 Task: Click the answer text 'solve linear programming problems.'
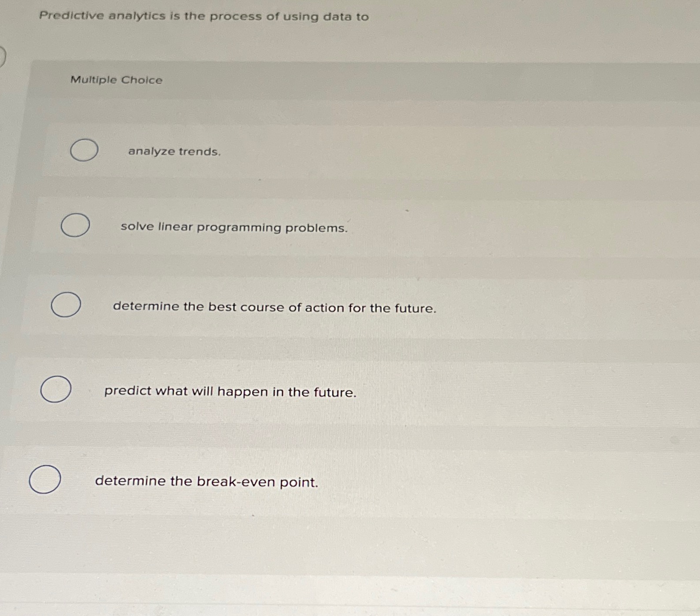(x=234, y=227)
